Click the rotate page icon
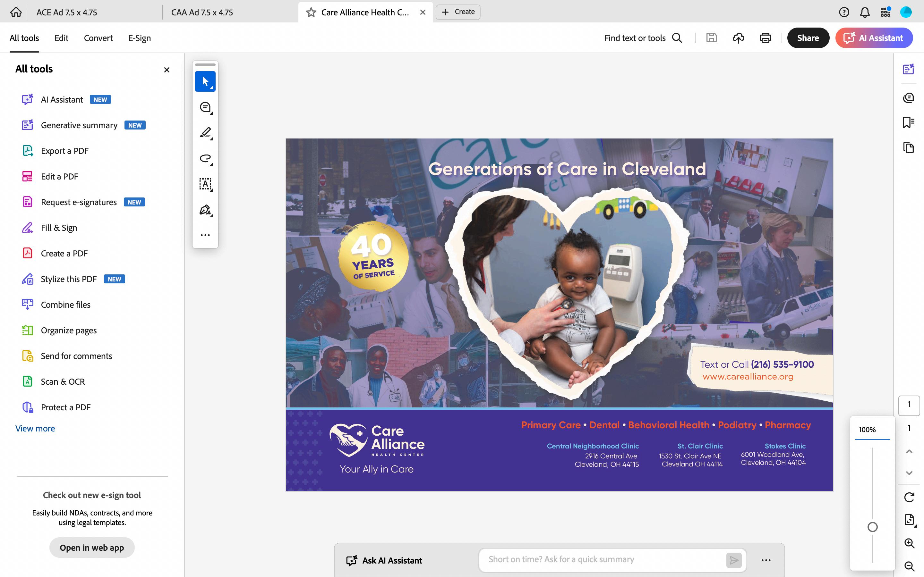The height and width of the screenshot is (577, 924). click(x=909, y=497)
